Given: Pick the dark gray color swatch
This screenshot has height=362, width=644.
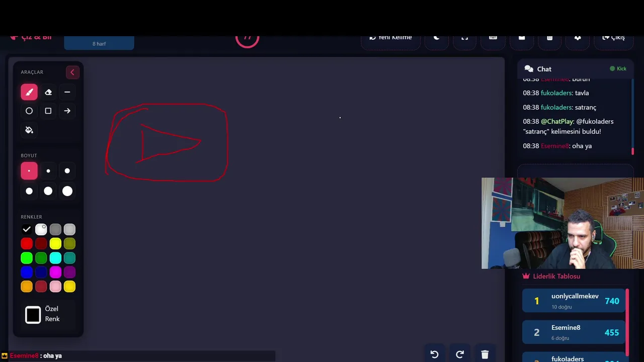Looking at the screenshot, I should point(55,229).
